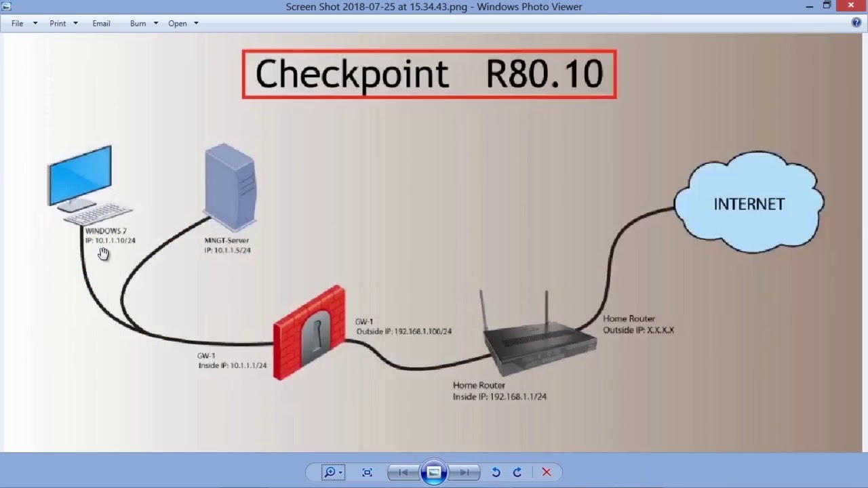The height and width of the screenshot is (488, 868).
Task: Expand the Open dropdown arrow
Action: pyautogui.click(x=196, y=23)
